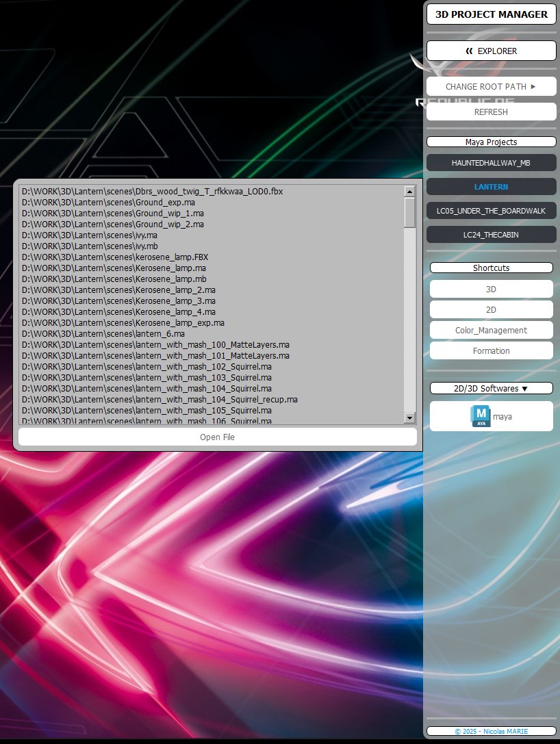Open Change Root Path menu

491,87
